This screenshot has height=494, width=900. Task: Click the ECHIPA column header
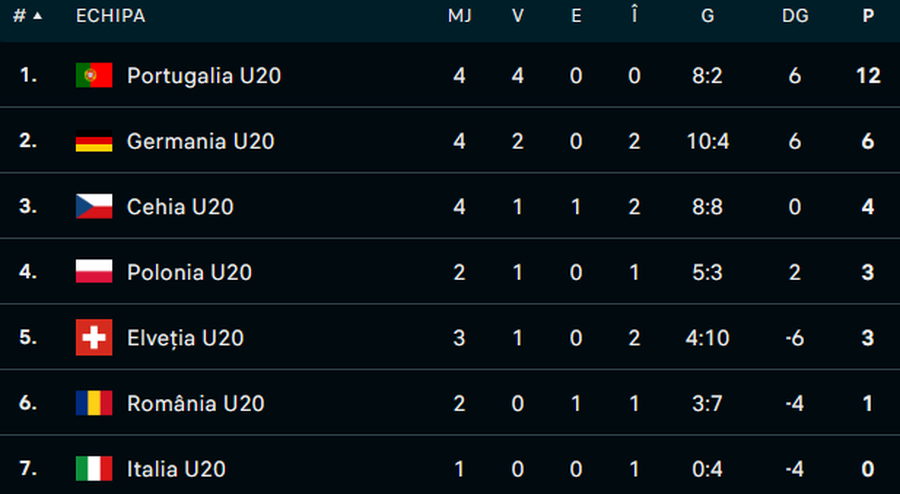pos(110,16)
